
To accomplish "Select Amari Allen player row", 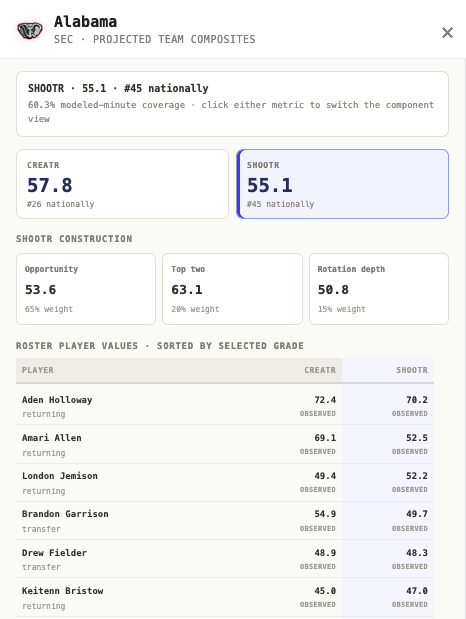I will [225, 444].
